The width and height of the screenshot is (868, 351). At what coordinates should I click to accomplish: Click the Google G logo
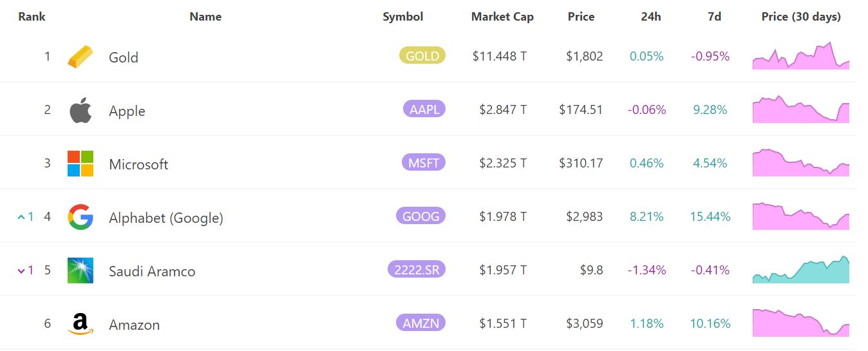point(80,217)
